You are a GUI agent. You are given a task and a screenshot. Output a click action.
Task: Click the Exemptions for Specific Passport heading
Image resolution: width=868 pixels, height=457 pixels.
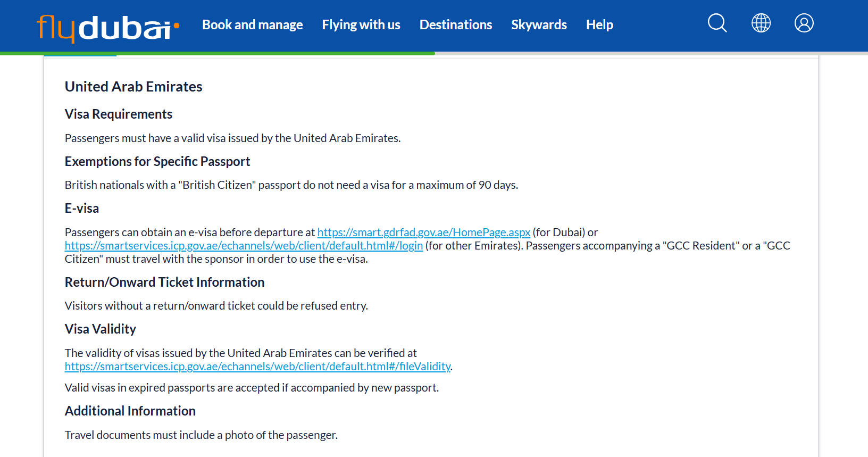click(x=157, y=161)
